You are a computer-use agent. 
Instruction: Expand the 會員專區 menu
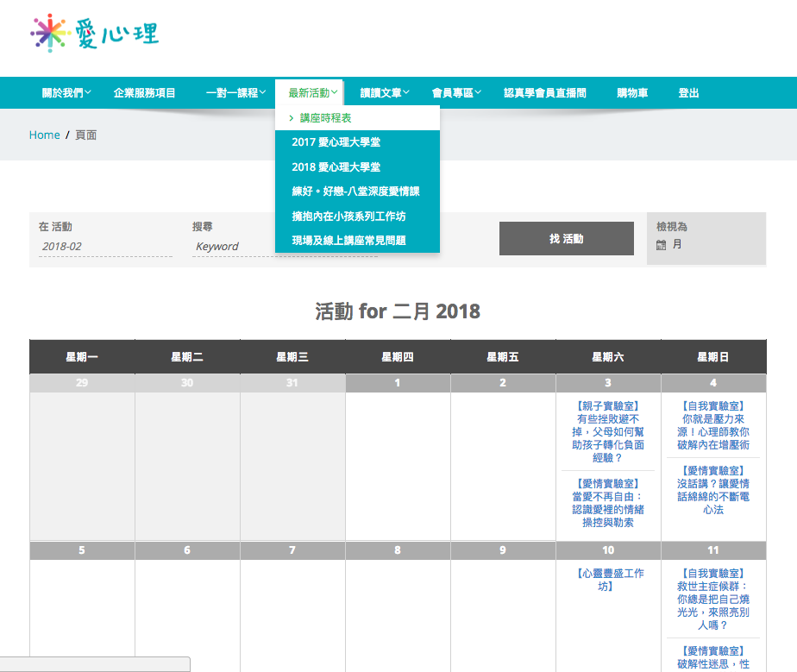pyautogui.click(x=456, y=93)
